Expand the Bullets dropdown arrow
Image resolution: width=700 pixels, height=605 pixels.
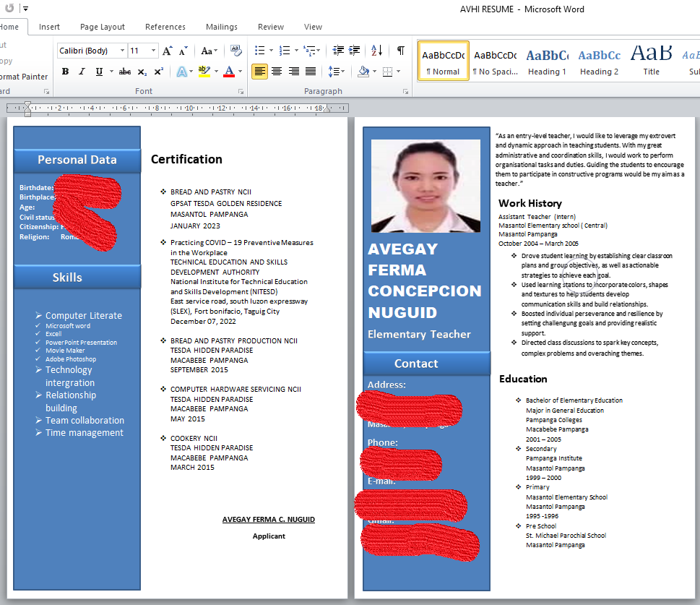pyautogui.click(x=271, y=51)
